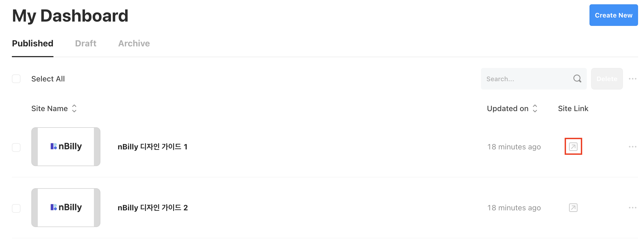Switch to the Draft tab
The image size is (644, 240).
coord(86,43)
